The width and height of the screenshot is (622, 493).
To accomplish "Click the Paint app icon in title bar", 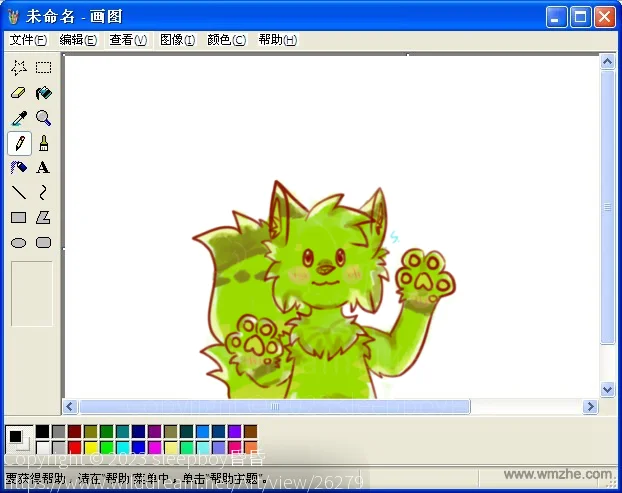I will click(14, 17).
